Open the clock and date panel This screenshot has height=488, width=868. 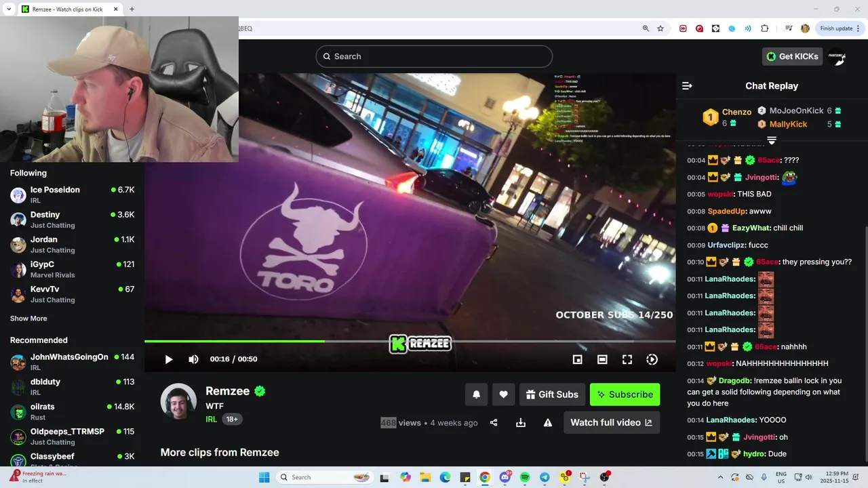click(833, 477)
